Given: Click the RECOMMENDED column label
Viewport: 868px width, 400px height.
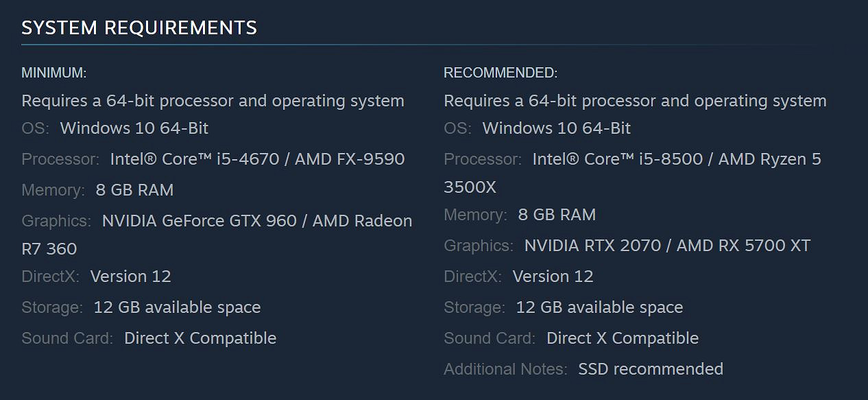Looking at the screenshot, I should (x=501, y=73).
